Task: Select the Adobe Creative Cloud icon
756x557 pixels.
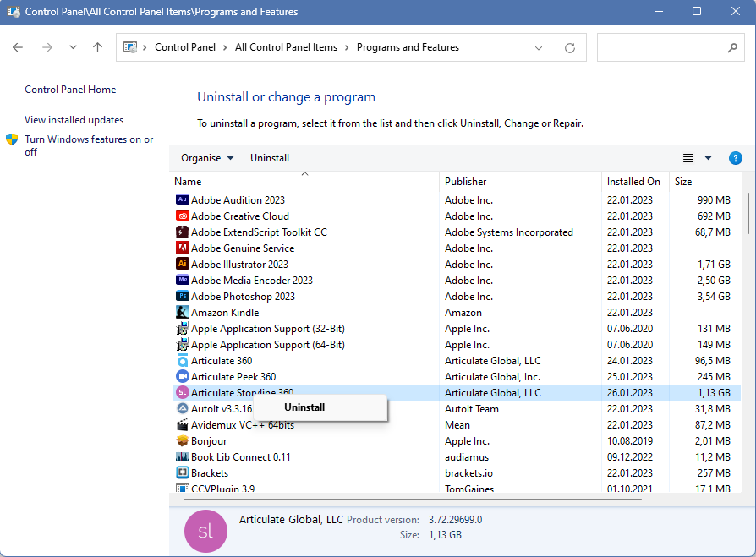Action: pos(182,216)
